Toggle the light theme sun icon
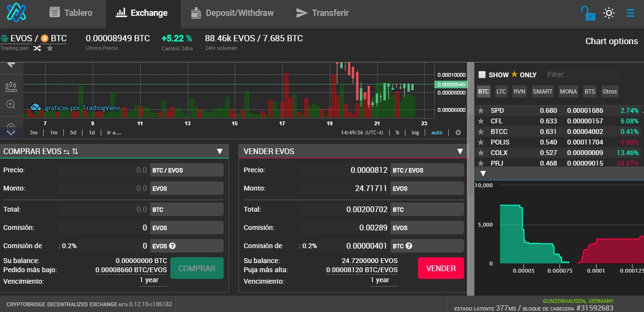This screenshot has height=312, width=644. point(609,13)
